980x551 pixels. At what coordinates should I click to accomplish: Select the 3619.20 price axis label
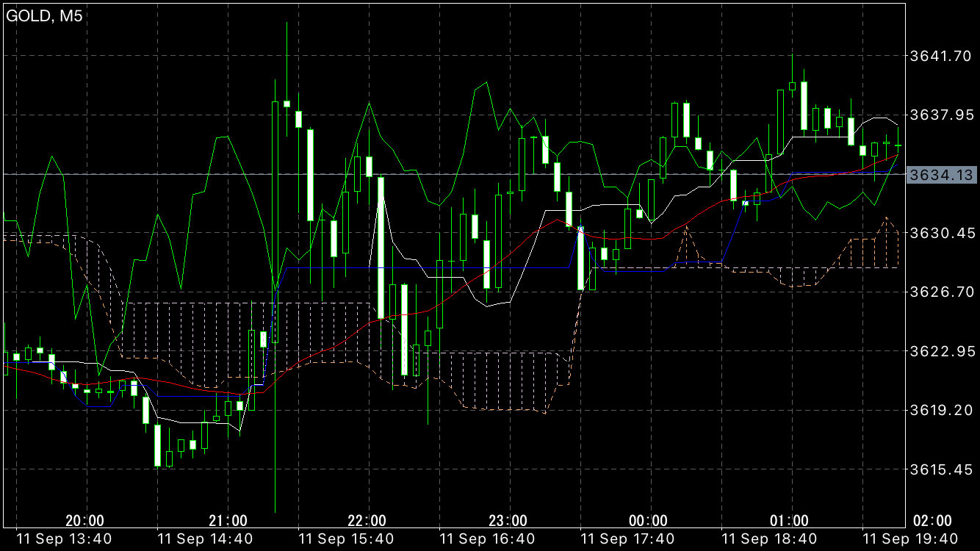(x=941, y=410)
